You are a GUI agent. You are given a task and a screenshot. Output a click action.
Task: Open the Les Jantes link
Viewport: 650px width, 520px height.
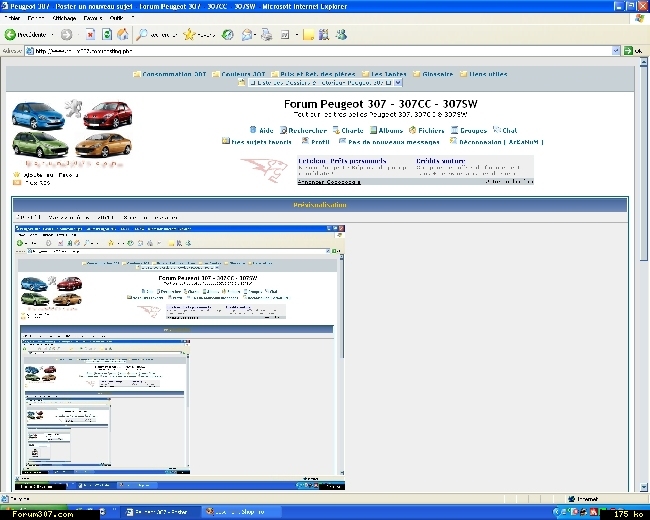click(388, 74)
